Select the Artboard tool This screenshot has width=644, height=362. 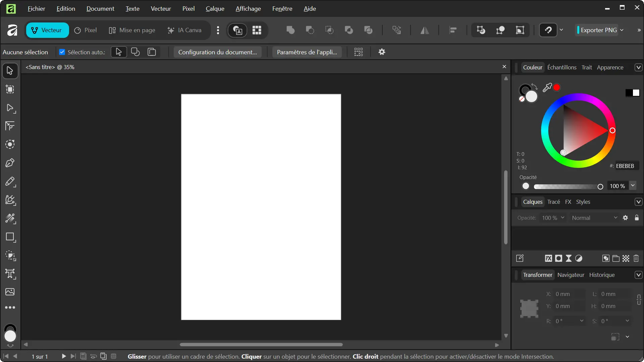point(10,89)
